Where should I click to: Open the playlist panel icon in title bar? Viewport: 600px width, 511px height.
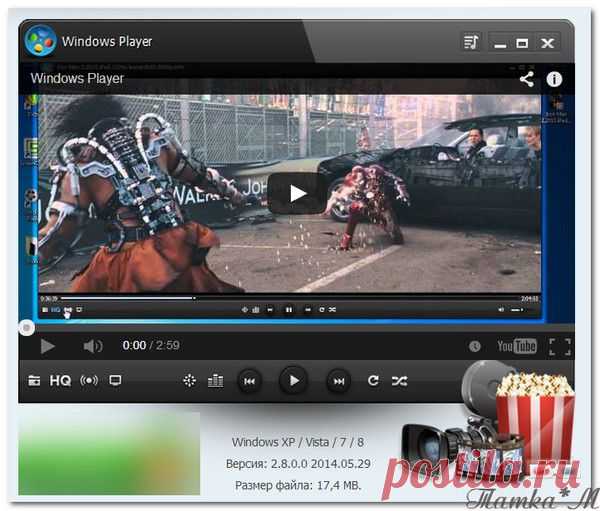click(x=471, y=42)
